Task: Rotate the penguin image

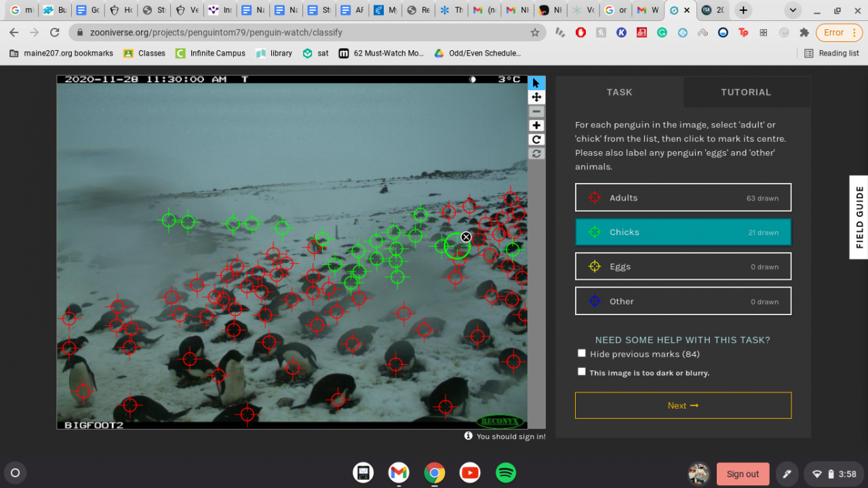Action: pos(536,140)
